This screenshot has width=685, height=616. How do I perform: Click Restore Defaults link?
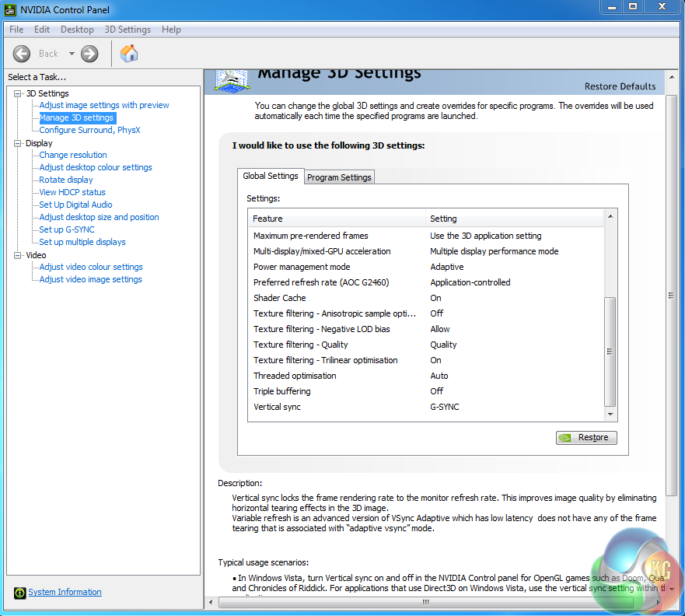click(620, 86)
